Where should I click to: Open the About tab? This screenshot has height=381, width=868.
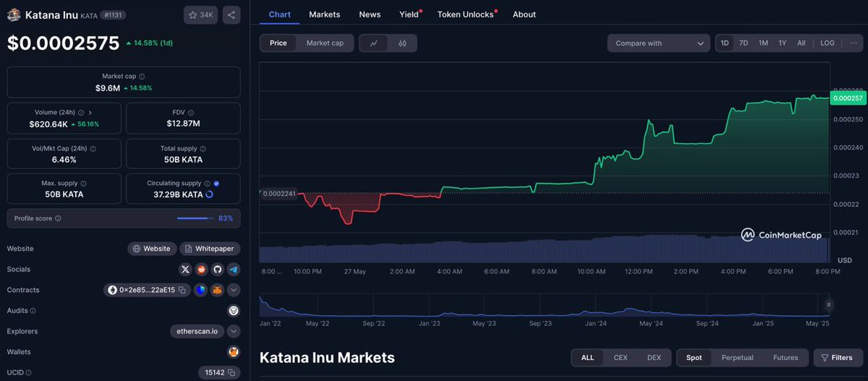click(x=524, y=14)
